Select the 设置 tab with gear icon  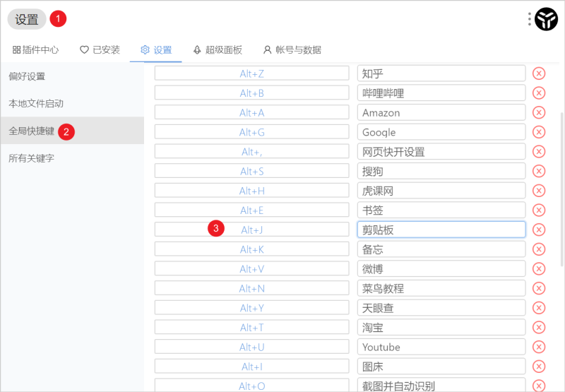coord(156,49)
